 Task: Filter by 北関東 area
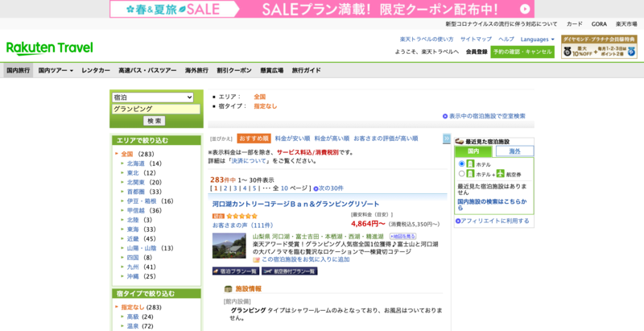coord(136,182)
